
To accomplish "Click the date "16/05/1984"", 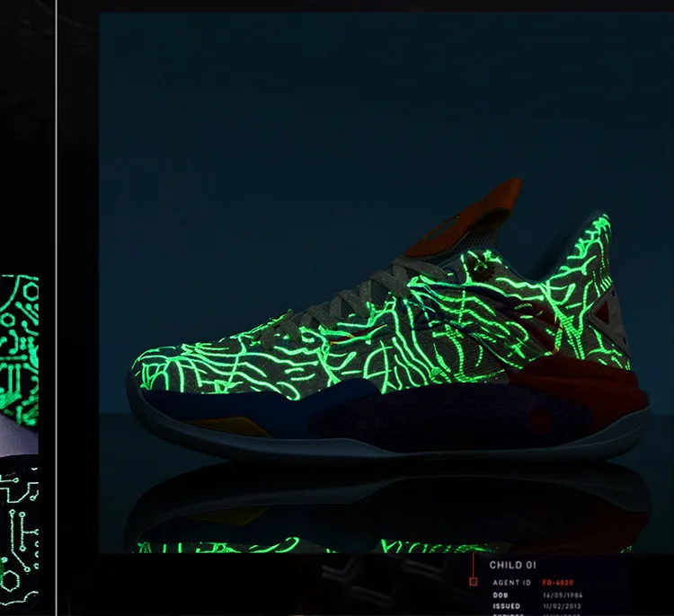I will [x=563, y=595].
